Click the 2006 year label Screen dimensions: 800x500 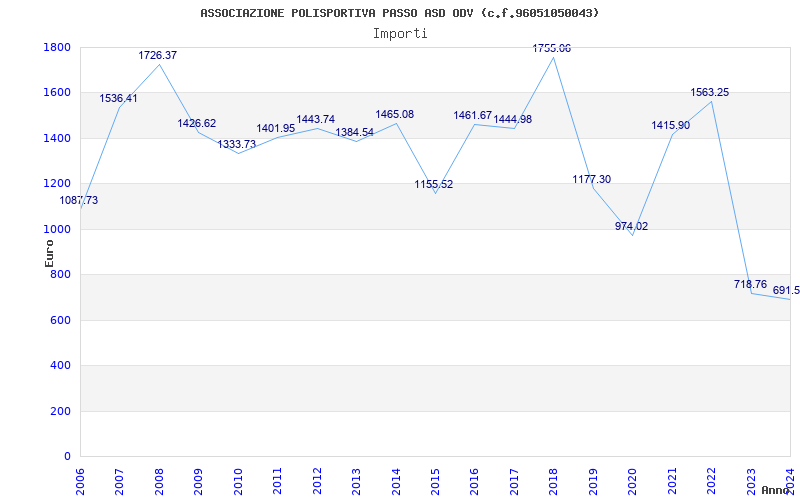pyautogui.click(x=80, y=482)
